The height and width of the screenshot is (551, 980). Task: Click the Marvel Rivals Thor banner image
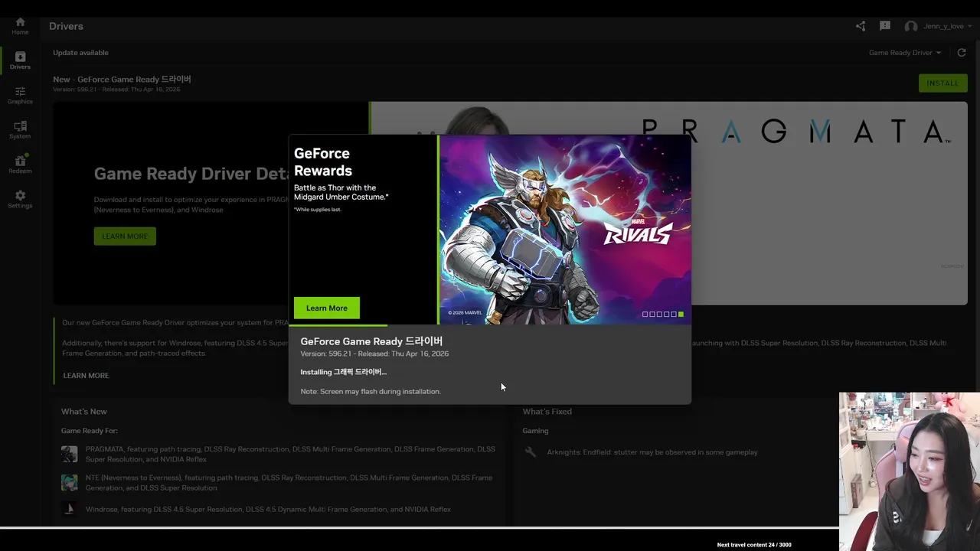coord(565,230)
